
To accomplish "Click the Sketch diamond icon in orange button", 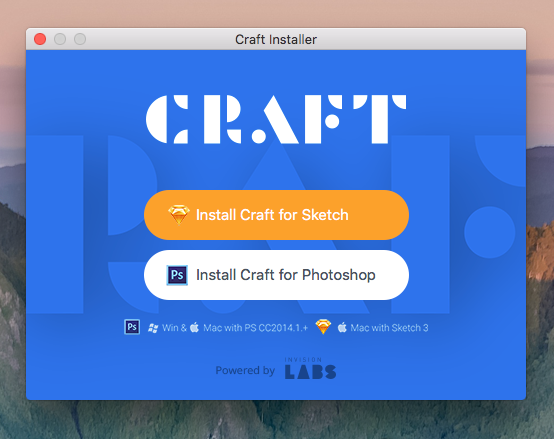I will (x=178, y=214).
